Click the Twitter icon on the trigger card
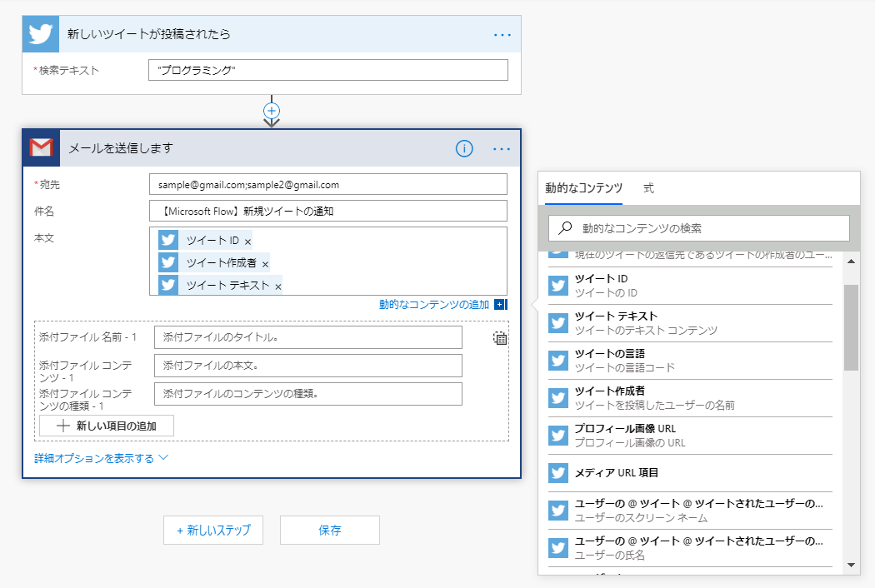 click(x=40, y=34)
